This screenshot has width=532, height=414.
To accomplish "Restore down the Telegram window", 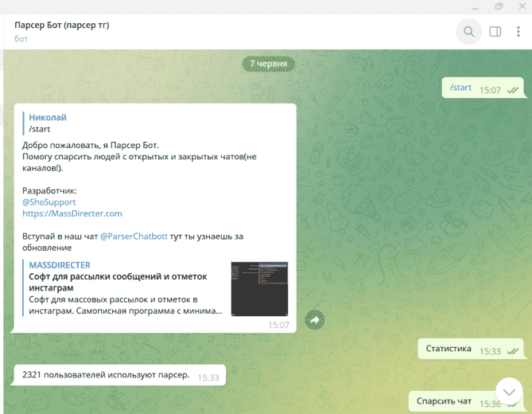I will point(499,6).
